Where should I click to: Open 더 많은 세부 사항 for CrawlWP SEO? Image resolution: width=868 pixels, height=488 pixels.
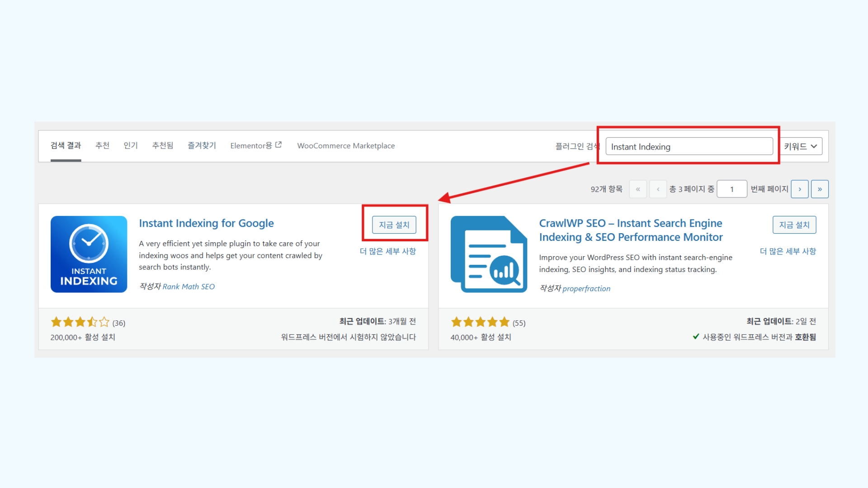click(788, 251)
